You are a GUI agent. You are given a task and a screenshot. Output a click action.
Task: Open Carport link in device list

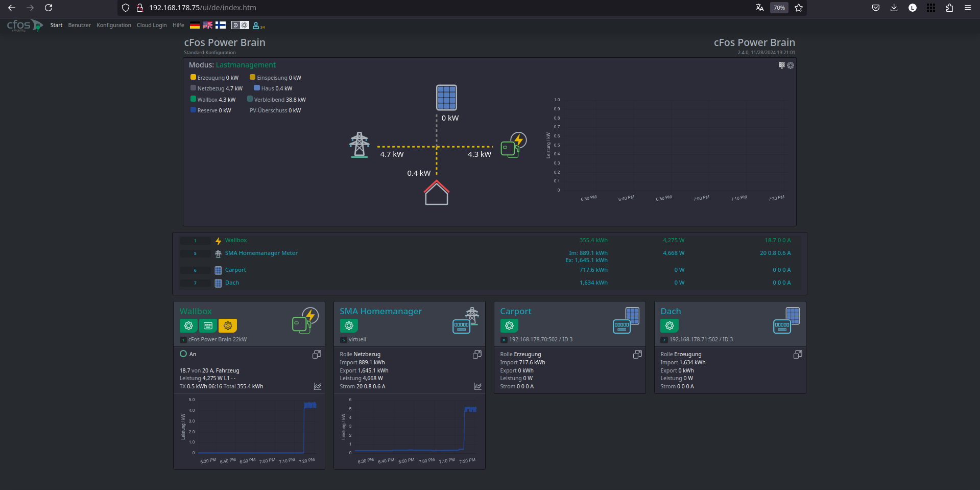click(235, 270)
